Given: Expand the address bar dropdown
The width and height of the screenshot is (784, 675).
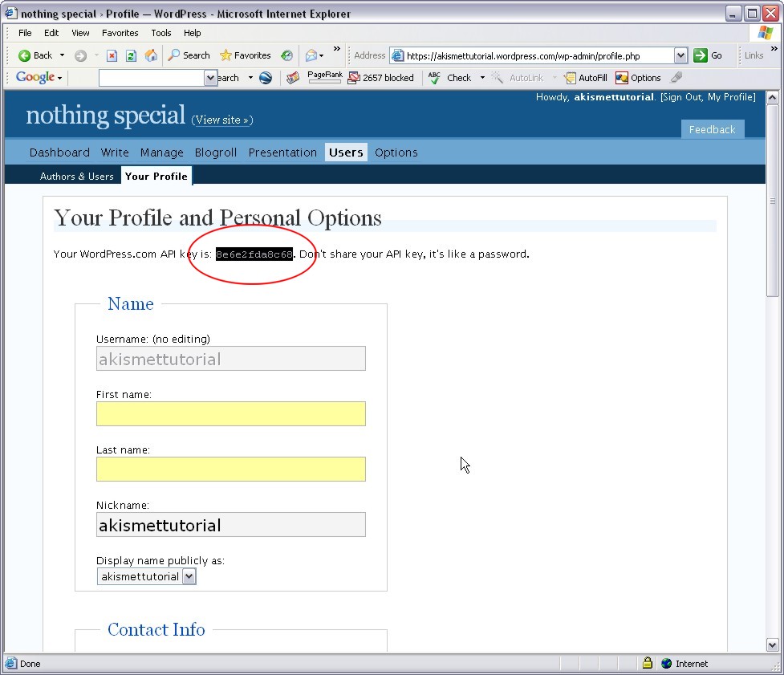Looking at the screenshot, I should click(680, 55).
